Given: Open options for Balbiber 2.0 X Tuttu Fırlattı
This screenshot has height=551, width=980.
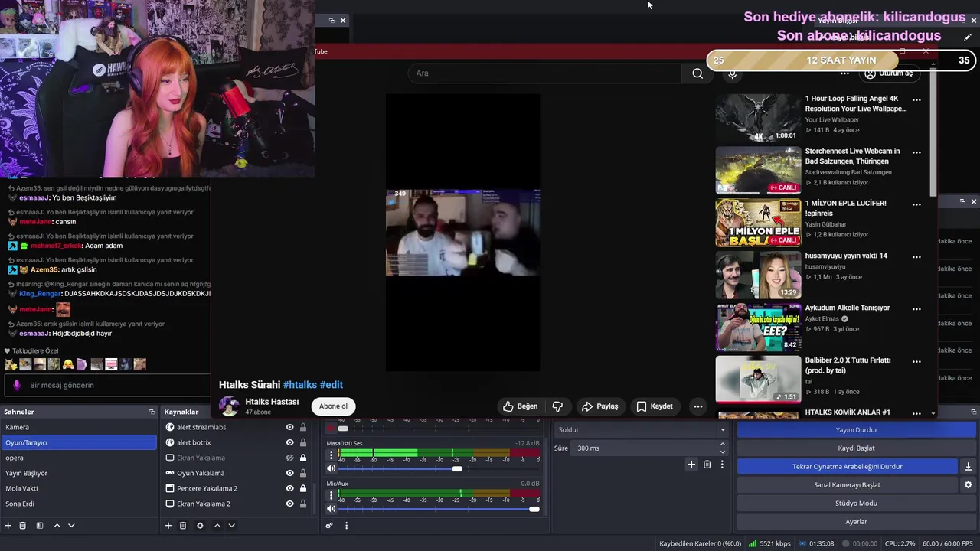Looking at the screenshot, I should pos(916,361).
